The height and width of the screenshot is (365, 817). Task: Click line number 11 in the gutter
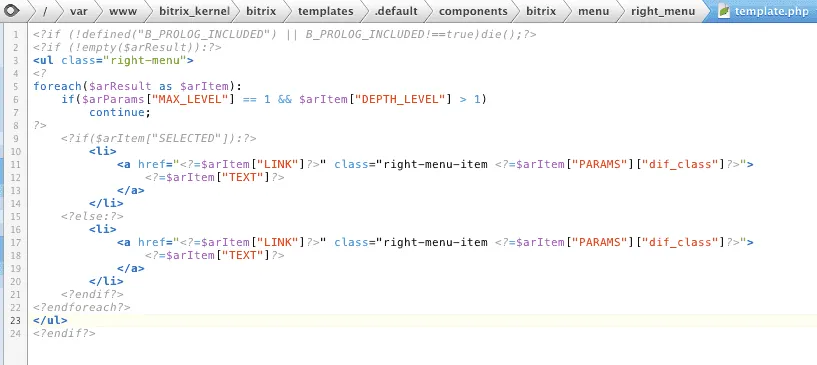(15, 165)
